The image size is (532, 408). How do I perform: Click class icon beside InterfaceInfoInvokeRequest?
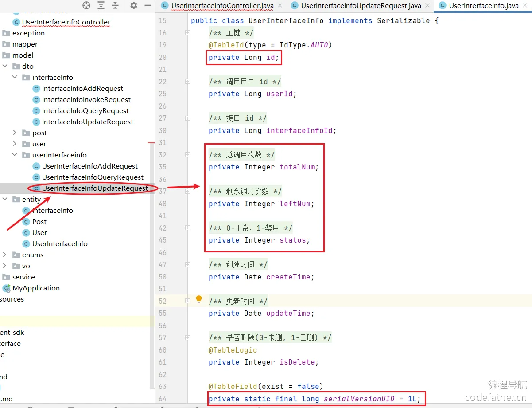pos(36,100)
